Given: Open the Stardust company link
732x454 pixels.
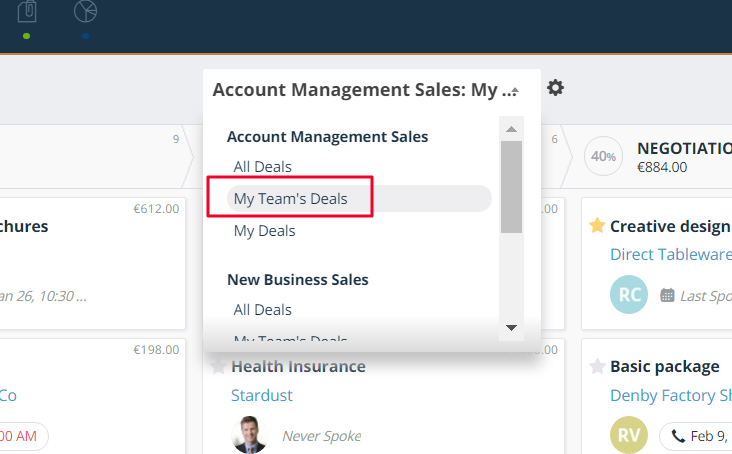Looking at the screenshot, I should pos(261,395).
